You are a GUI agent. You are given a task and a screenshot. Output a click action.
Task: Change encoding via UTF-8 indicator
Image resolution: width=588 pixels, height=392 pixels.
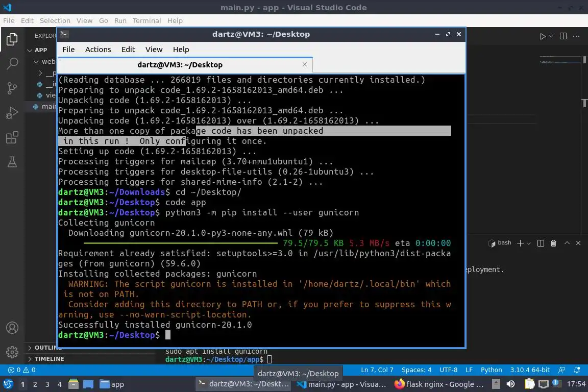point(449,370)
